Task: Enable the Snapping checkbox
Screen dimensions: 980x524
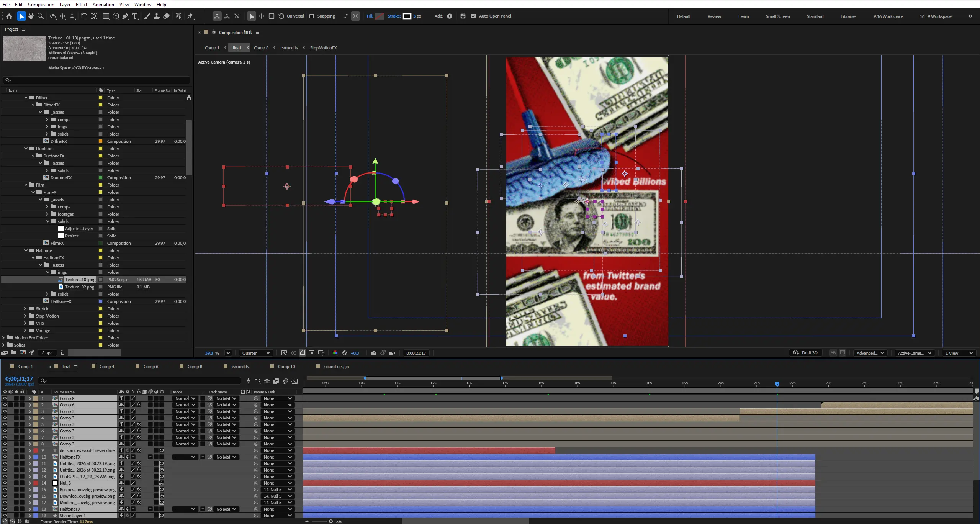Action: click(312, 16)
